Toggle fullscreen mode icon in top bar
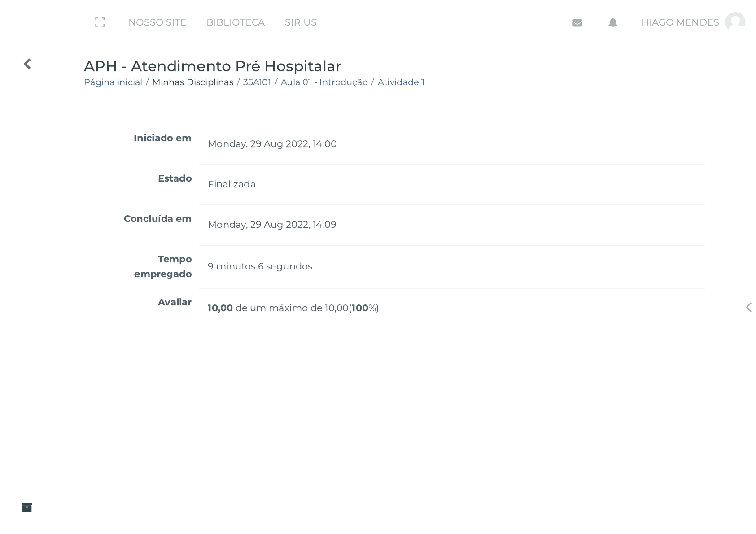Viewport: 756px width, 534px height. (100, 22)
